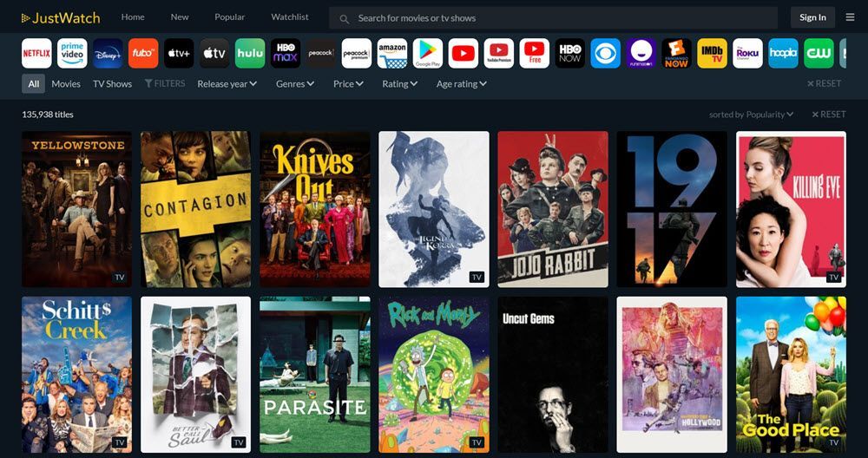The height and width of the screenshot is (458, 868).
Task: Select the CW provider icon
Action: tap(819, 53)
